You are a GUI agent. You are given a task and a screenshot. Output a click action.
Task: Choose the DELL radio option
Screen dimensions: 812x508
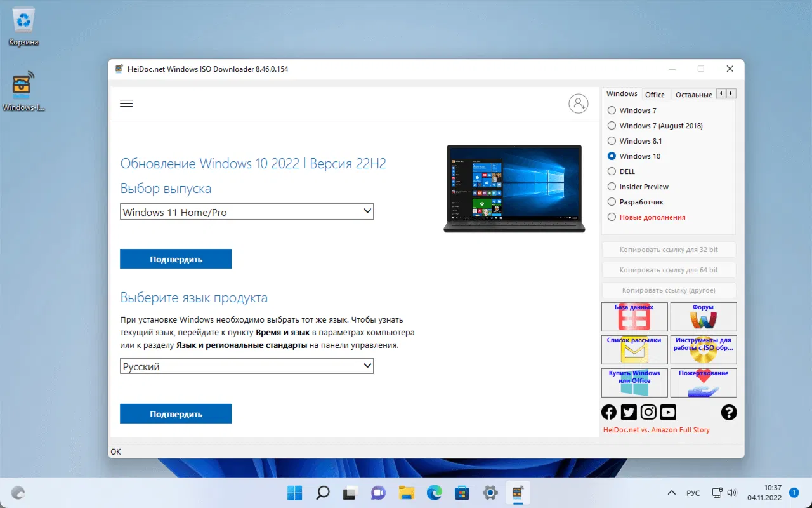(x=612, y=171)
